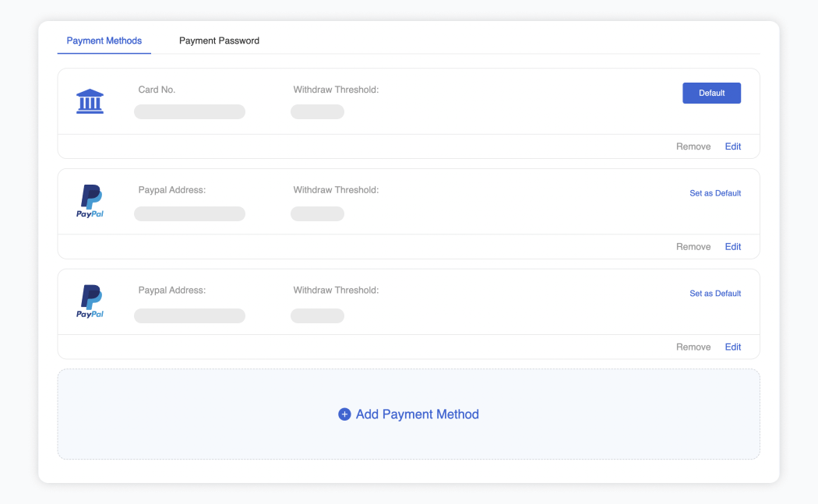818x504 pixels.
Task: Remove the bank card payment method
Action: (693, 146)
